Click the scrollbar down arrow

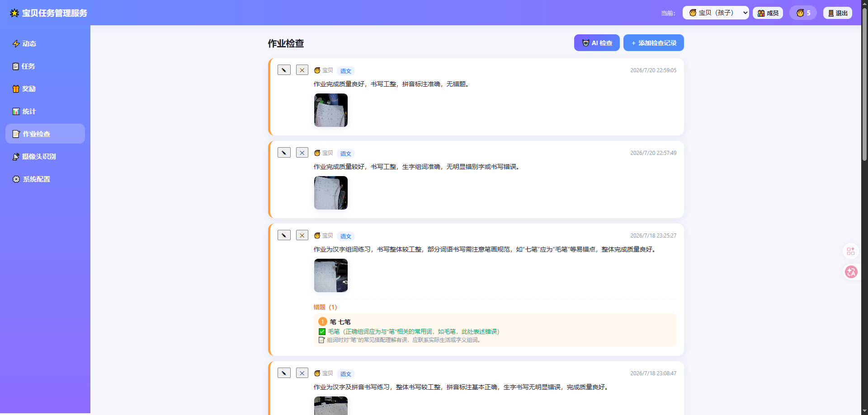(x=864, y=411)
